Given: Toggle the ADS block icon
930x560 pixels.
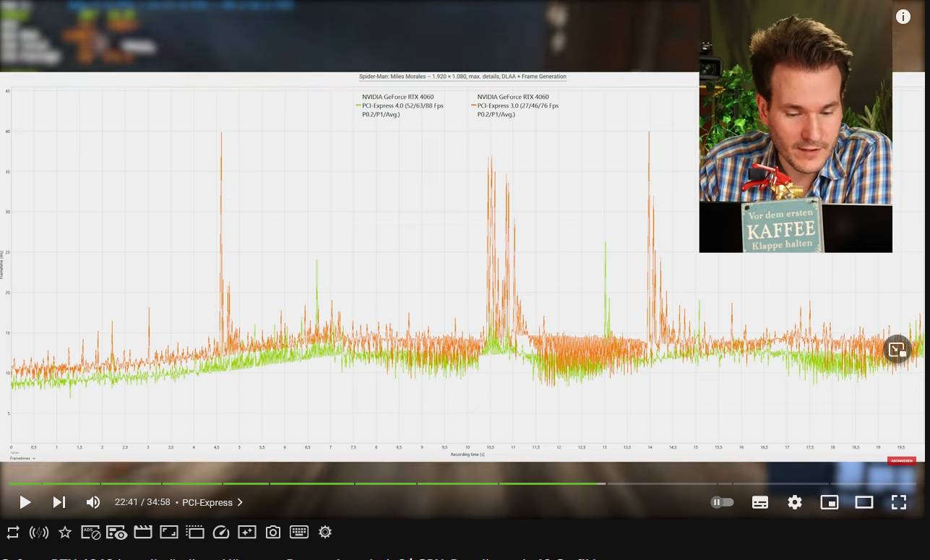Looking at the screenshot, I should pyautogui.click(x=90, y=533).
